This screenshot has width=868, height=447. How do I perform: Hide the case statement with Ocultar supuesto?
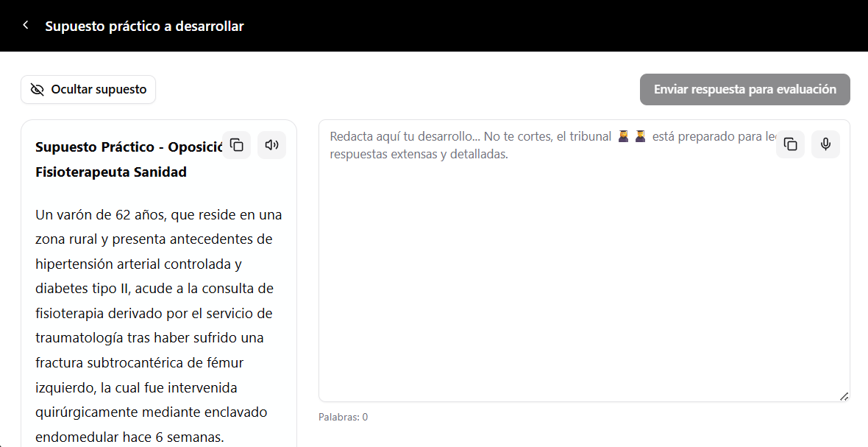tap(88, 89)
